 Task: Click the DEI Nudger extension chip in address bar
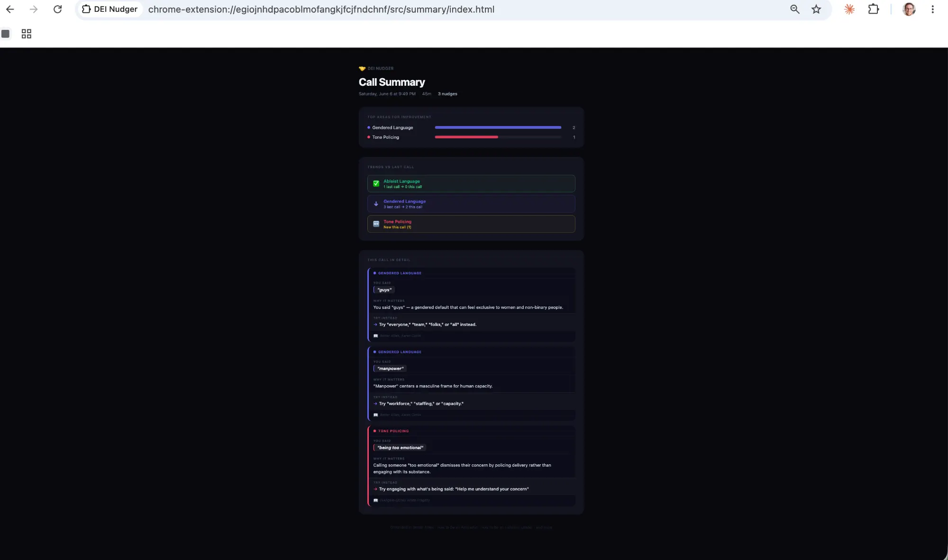point(110,9)
